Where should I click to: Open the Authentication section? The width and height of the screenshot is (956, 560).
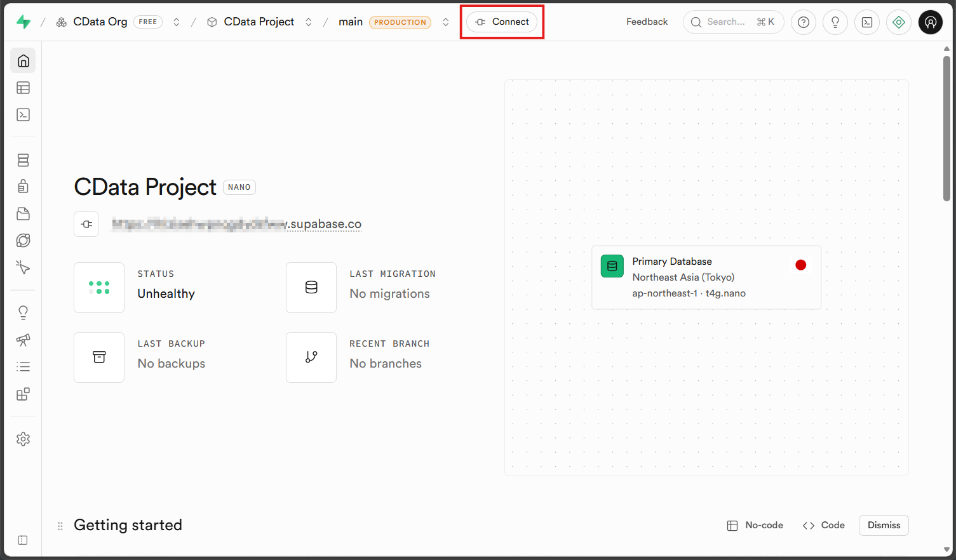click(x=23, y=186)
